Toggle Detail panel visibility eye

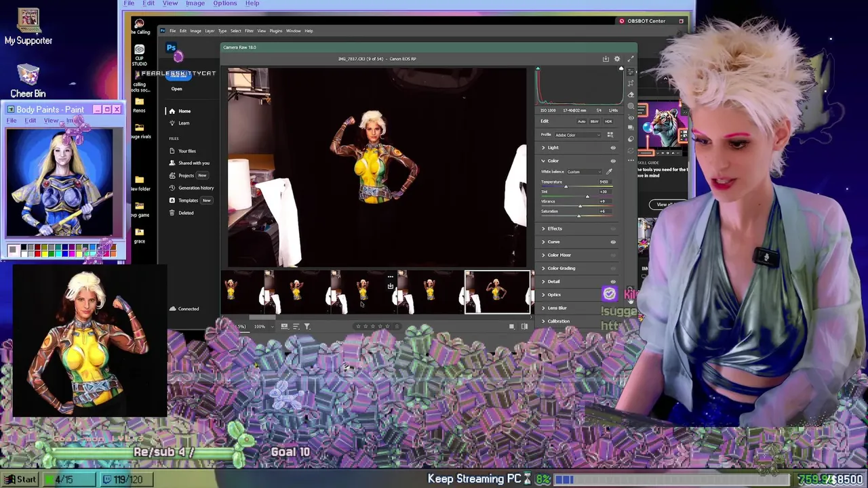tap(613, 281)
